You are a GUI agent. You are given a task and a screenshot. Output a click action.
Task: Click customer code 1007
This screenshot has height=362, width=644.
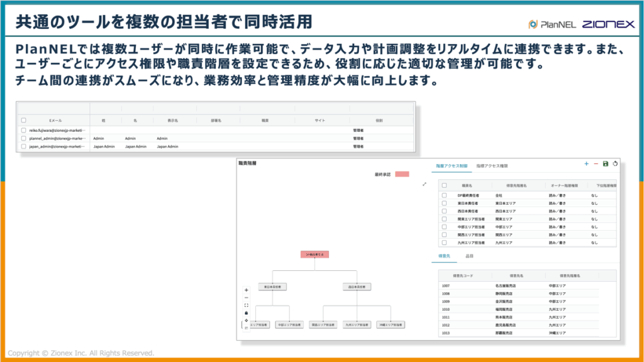[446, 286]
